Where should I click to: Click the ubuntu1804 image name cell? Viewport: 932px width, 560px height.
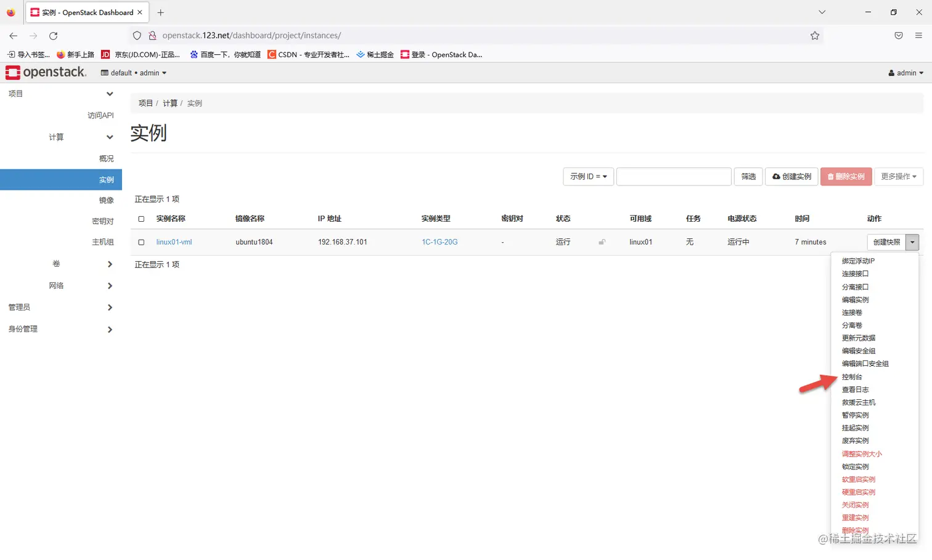(254, 242)
